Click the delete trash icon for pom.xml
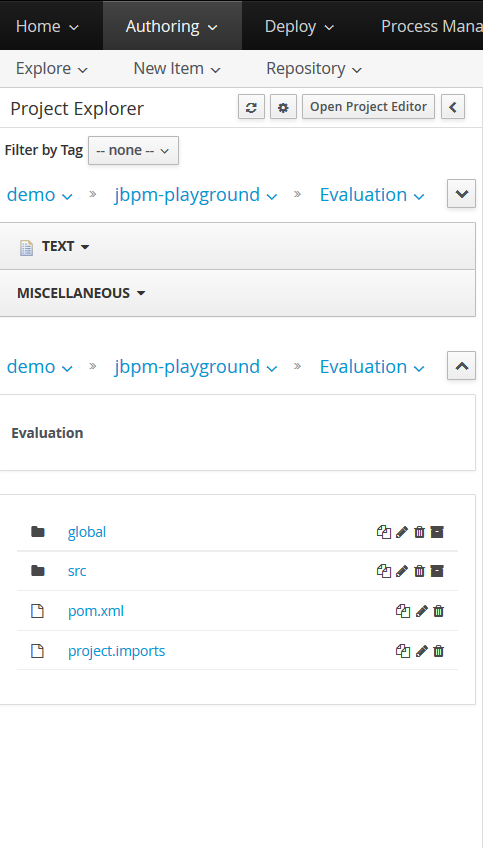483x848 pixels. pyautogui.click(x=439, y=611)
